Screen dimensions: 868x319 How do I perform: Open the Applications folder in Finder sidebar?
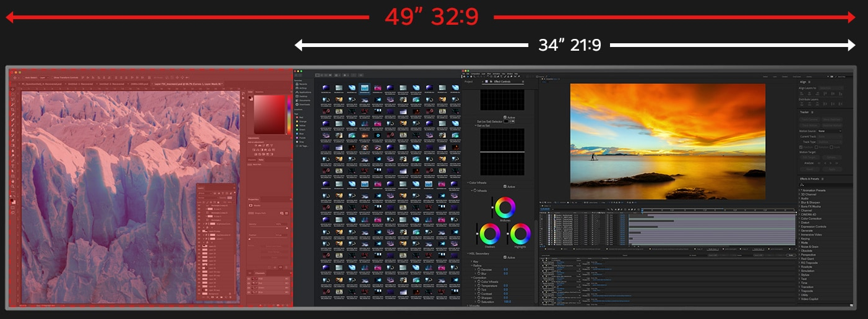pos(305,92)
